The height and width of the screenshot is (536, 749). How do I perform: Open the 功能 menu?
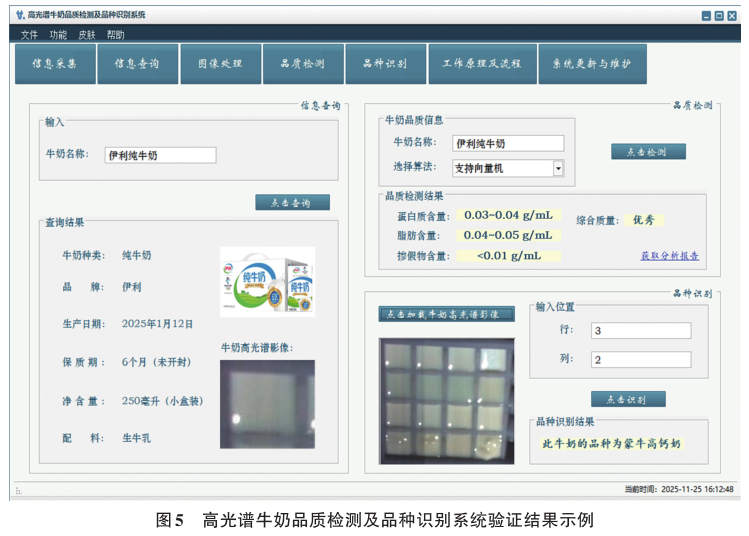(58, 34)
